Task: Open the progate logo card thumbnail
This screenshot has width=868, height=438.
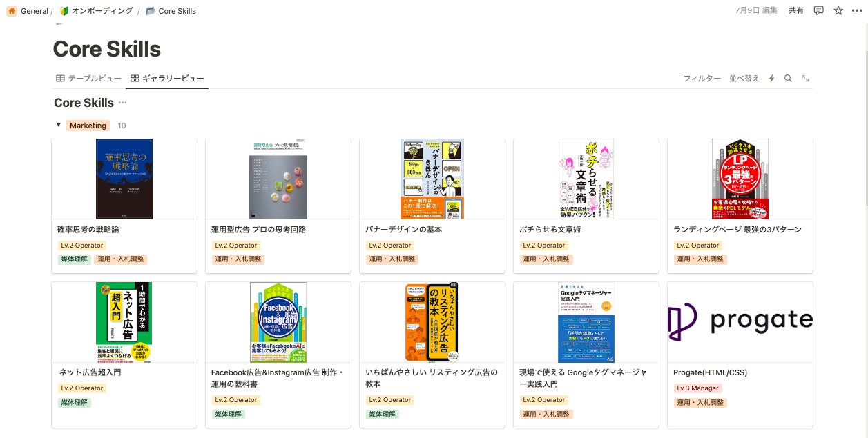Action: [x=740, y=322]
